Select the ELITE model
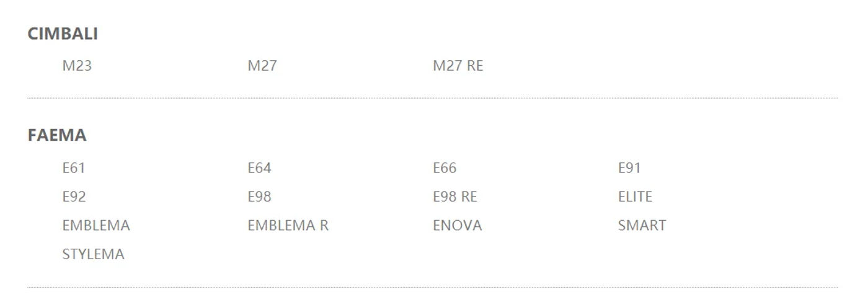 point(635,197)
